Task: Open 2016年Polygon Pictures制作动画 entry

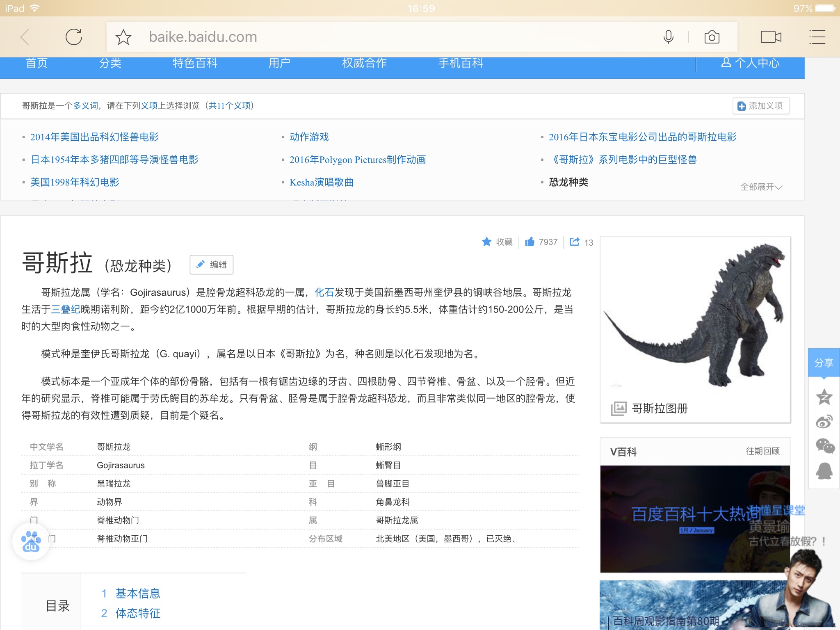Action: (x=358, y=160)
